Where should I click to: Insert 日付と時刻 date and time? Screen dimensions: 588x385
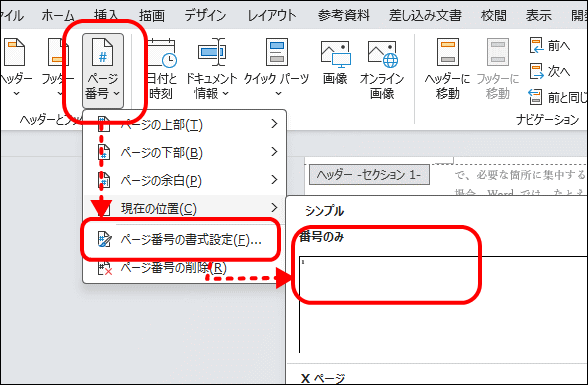click(x=161, y=68)
